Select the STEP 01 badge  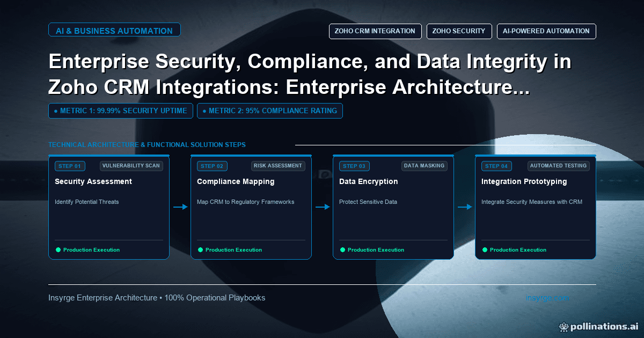[x=70, y=166]
